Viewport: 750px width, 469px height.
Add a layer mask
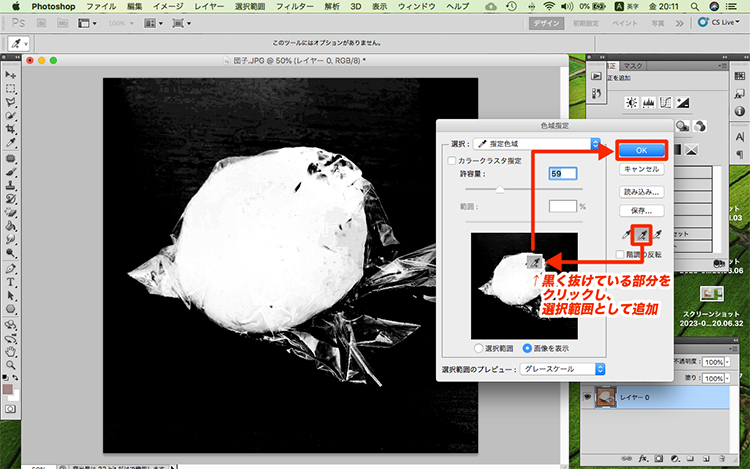click(x=659, y=458)
